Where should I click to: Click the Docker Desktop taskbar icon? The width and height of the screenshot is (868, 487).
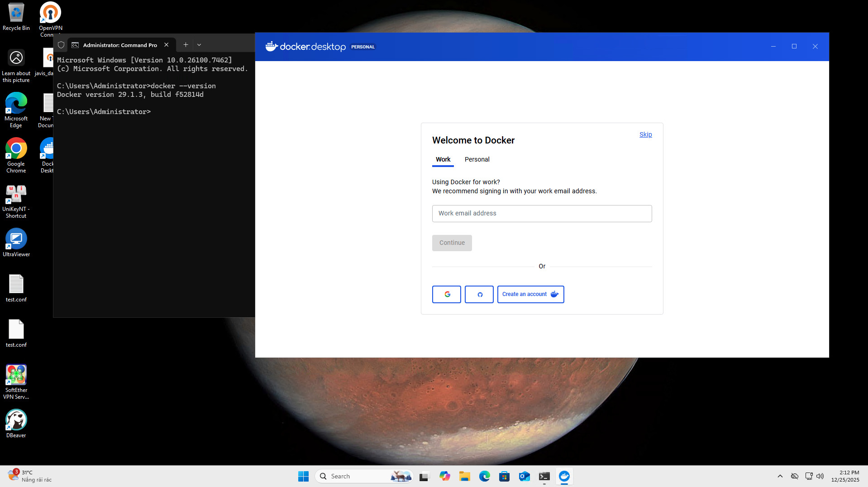564,476
